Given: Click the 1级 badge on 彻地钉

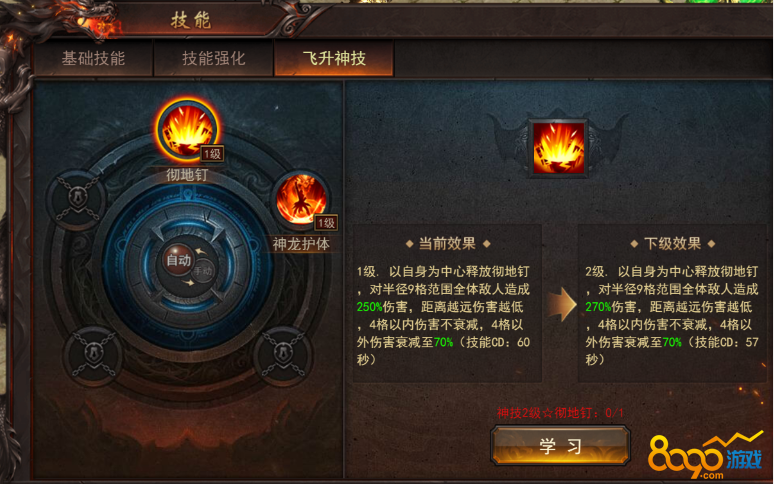Looking at the screenshot, I should pyautogui.click(x=212, y=154).
